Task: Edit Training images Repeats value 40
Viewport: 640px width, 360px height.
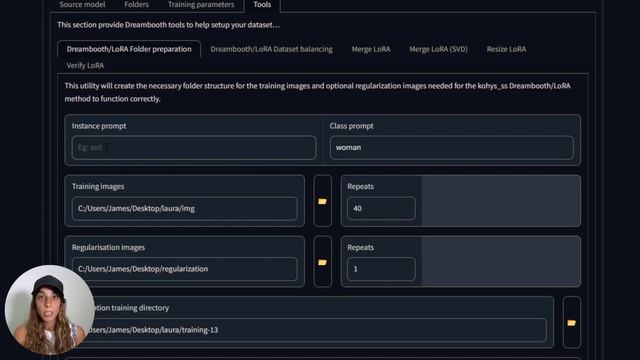Action: [381, 209]
